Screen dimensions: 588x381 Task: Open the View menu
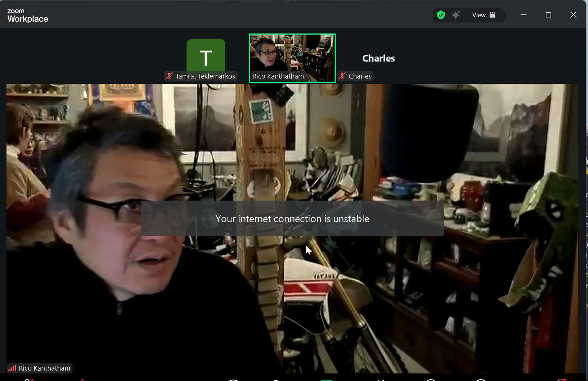click(x=478, y=15)
